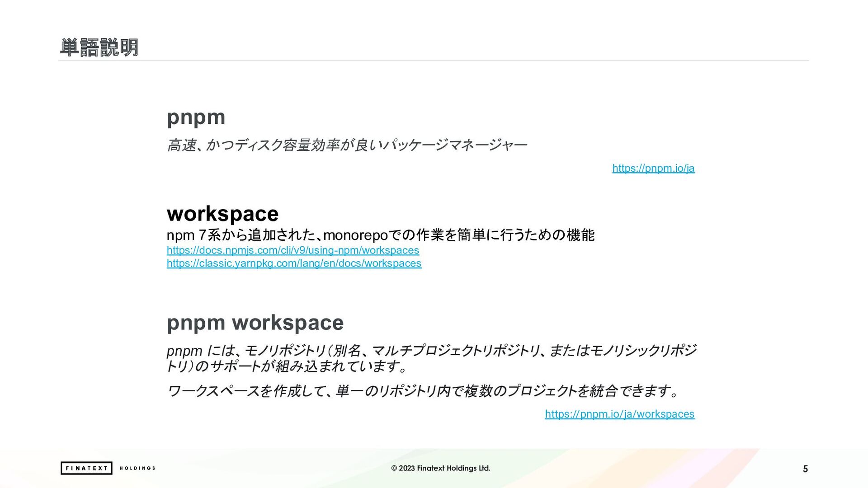Click the FINATEXT HOLDINGS logo
Viewport: 868px width, 488px height.
[x=108, y=468]
